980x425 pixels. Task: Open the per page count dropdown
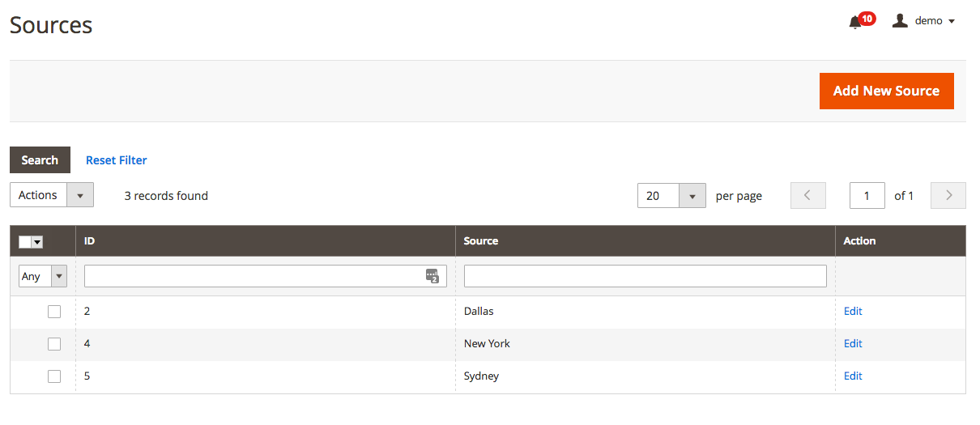[671, 196]
